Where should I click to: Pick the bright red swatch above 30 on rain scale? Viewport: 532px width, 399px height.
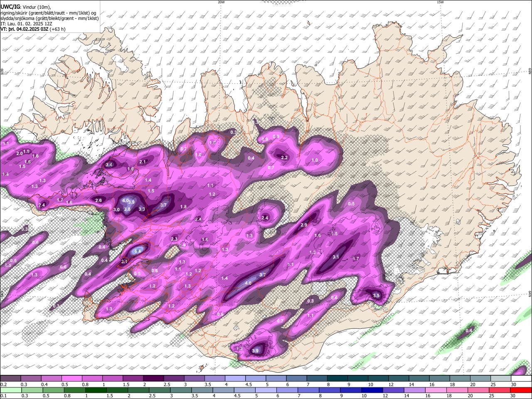tap(521, 390)
